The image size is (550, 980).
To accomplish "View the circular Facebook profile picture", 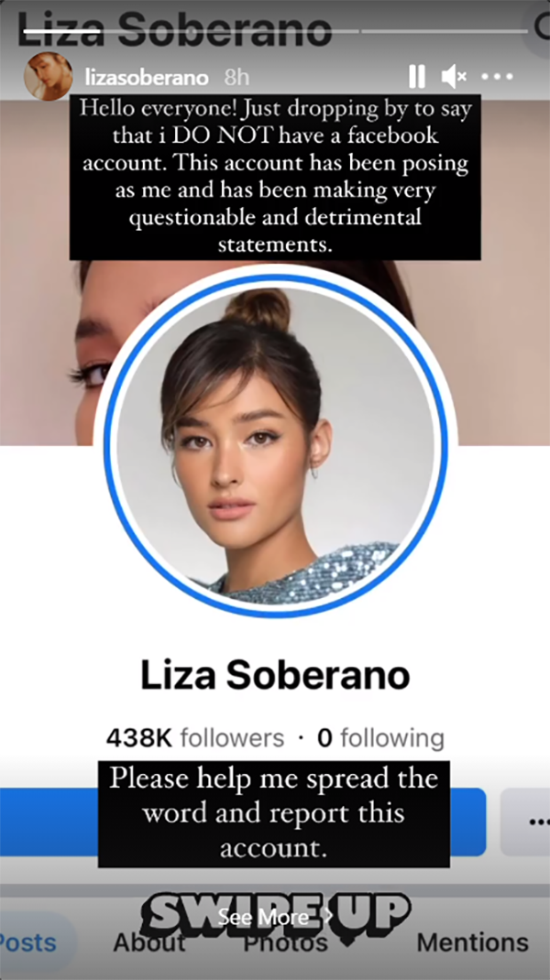I will [x=276, y=445].
